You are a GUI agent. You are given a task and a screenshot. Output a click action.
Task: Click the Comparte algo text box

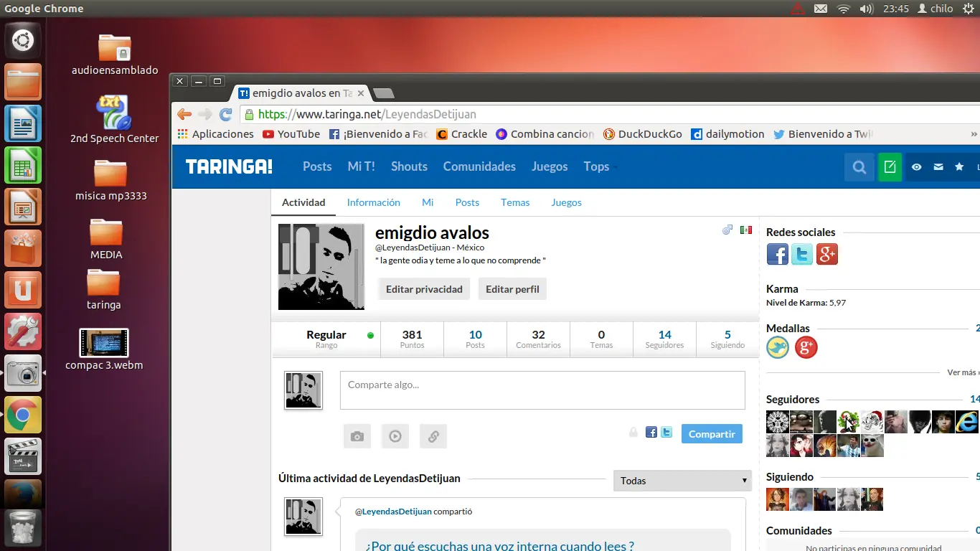(x=542, y=390)
